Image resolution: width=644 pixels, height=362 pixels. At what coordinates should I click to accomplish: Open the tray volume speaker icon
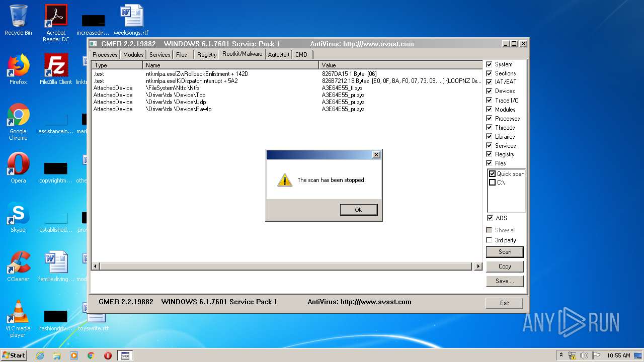coord(584,355)
